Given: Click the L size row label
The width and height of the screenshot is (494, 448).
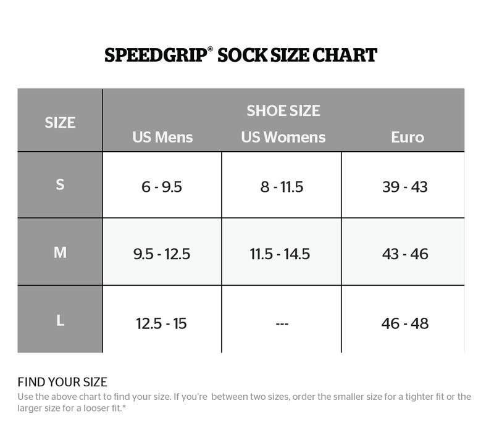Looking at the screenshot, I should pyautogui.click(x=60, y=321).
